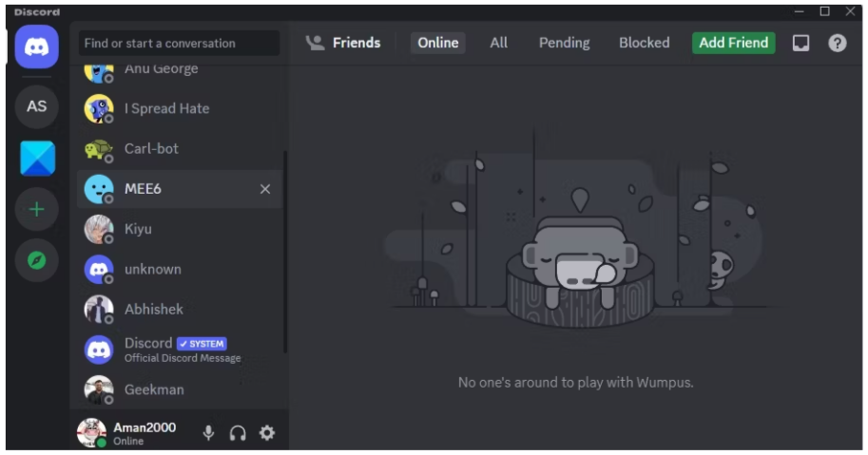Click the DM list scrollbar

pos(285,252)
